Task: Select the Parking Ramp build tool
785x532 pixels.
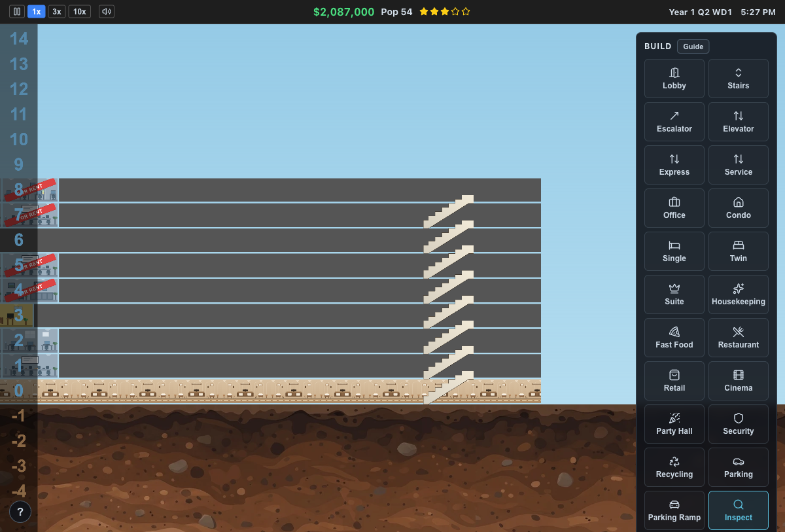Action: (674, 510)
